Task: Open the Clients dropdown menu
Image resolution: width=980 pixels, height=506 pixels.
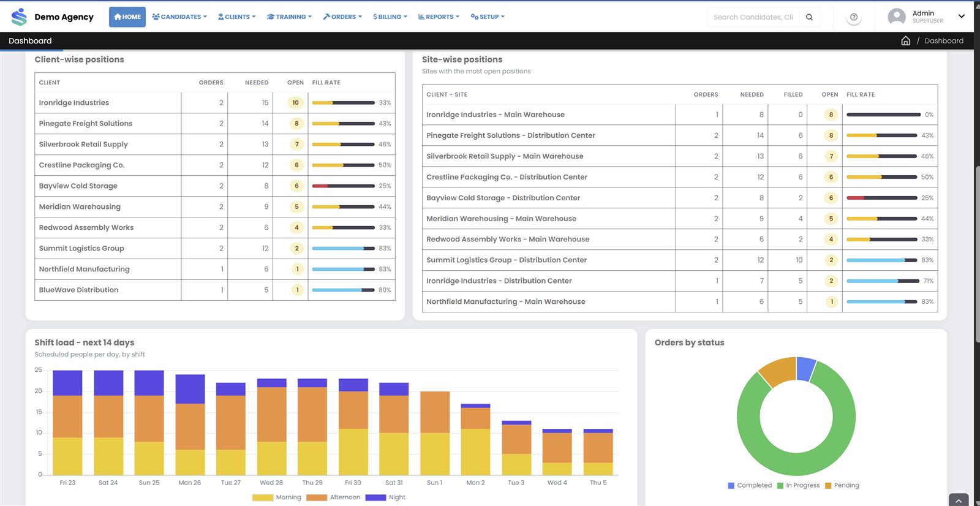Action: coord(236,17)
